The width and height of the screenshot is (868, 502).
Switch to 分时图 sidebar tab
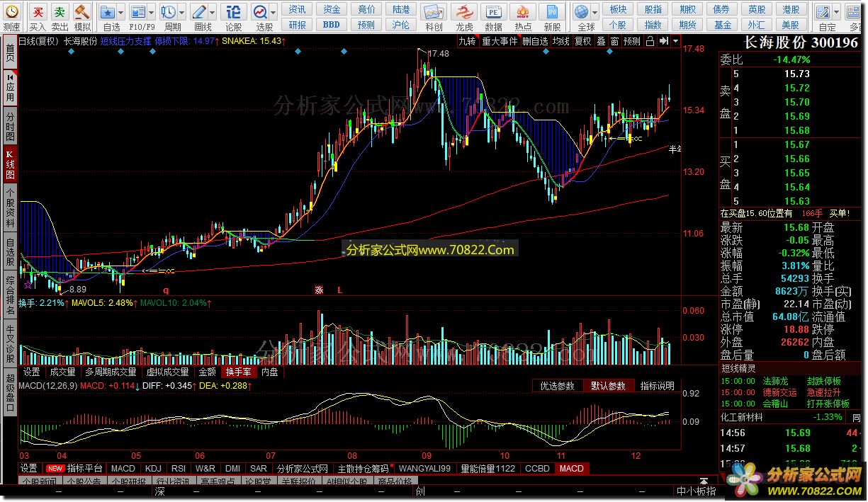tap(10, 126)
